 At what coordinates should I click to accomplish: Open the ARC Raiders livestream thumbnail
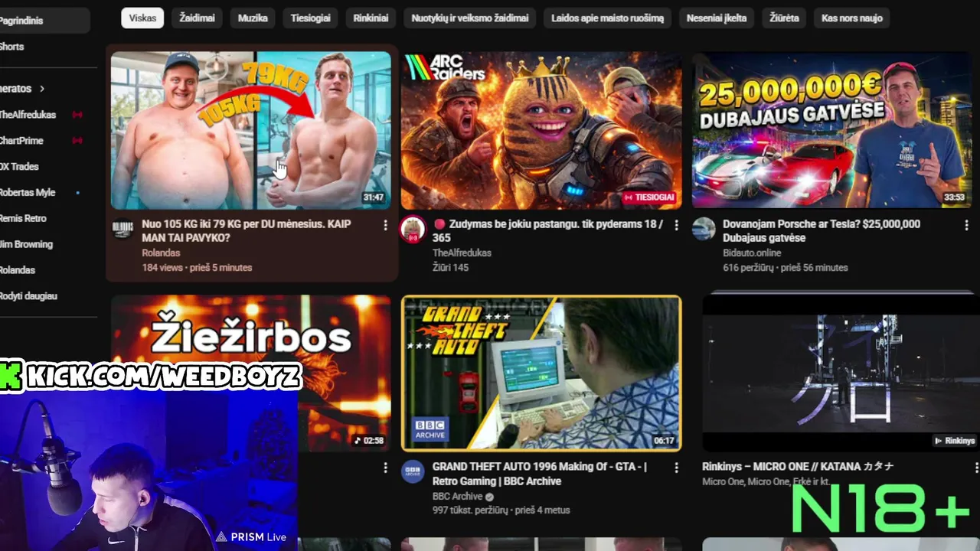(x=541, y=130)
